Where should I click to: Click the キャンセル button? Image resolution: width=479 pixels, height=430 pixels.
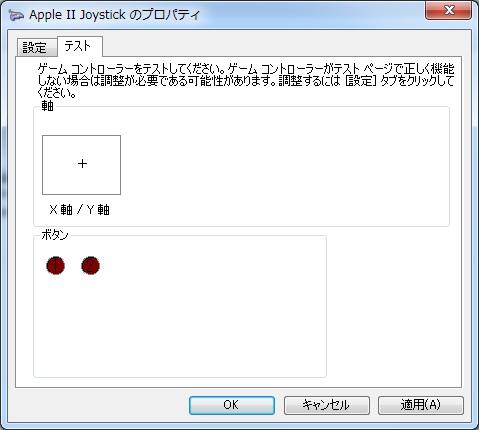(x=327, y=405)
